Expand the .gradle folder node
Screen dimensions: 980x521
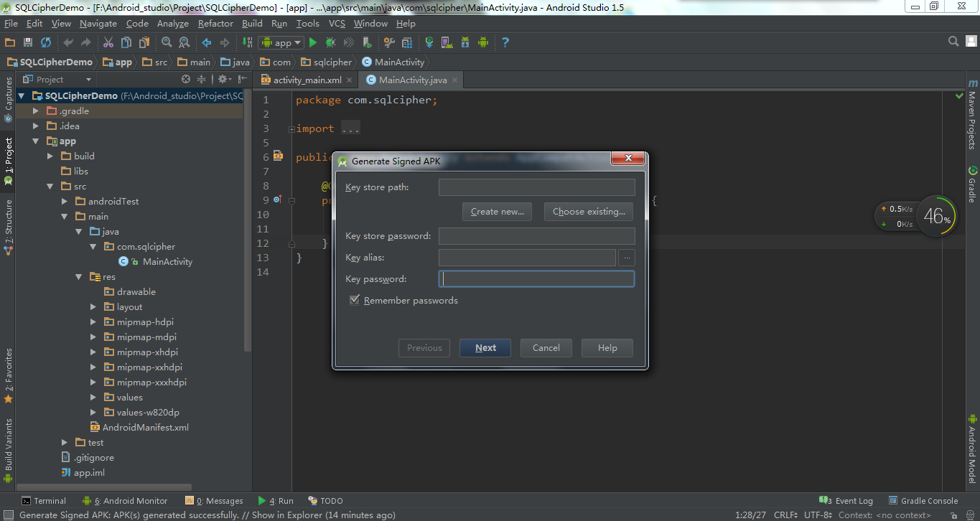pyautogui.click(x=36, y=111)
